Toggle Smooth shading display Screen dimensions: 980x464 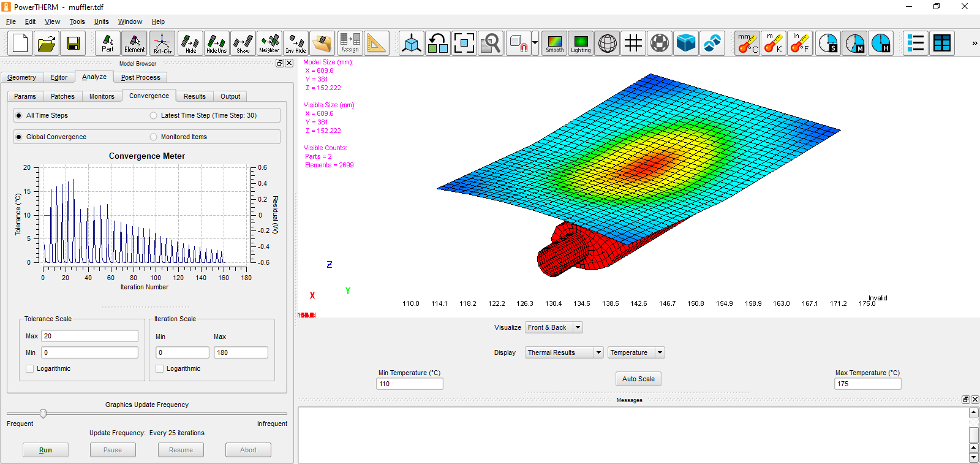[554, 44]
